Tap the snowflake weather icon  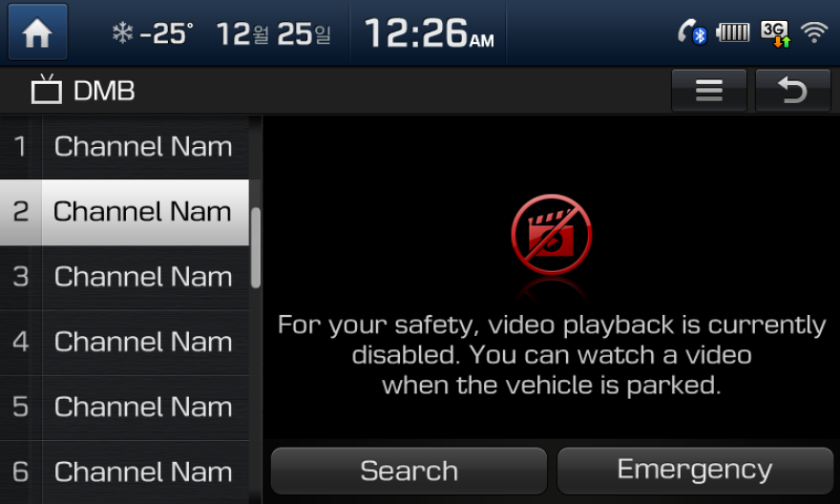point(122,33)
